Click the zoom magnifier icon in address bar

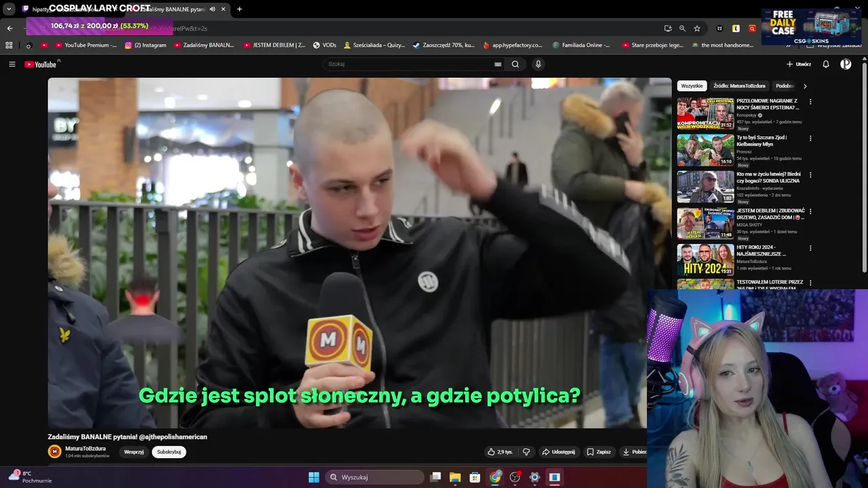pos(682,28)
